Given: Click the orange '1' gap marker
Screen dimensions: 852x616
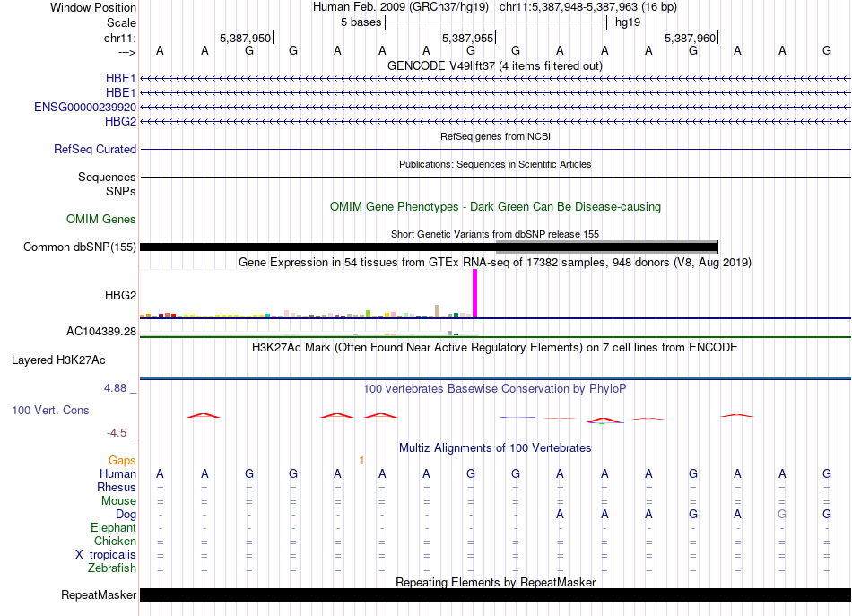Looking at the screenshot, I should (362, 461).
